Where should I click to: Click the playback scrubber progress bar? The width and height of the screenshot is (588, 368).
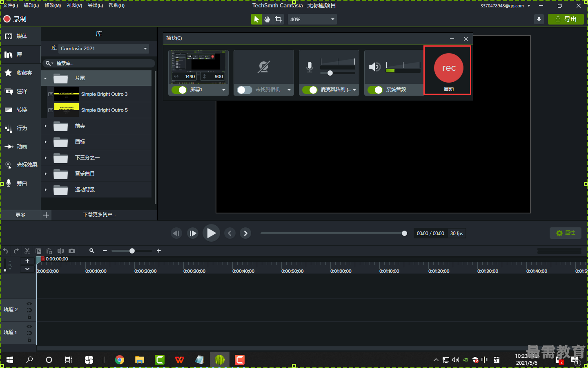(x=333, y=233)
